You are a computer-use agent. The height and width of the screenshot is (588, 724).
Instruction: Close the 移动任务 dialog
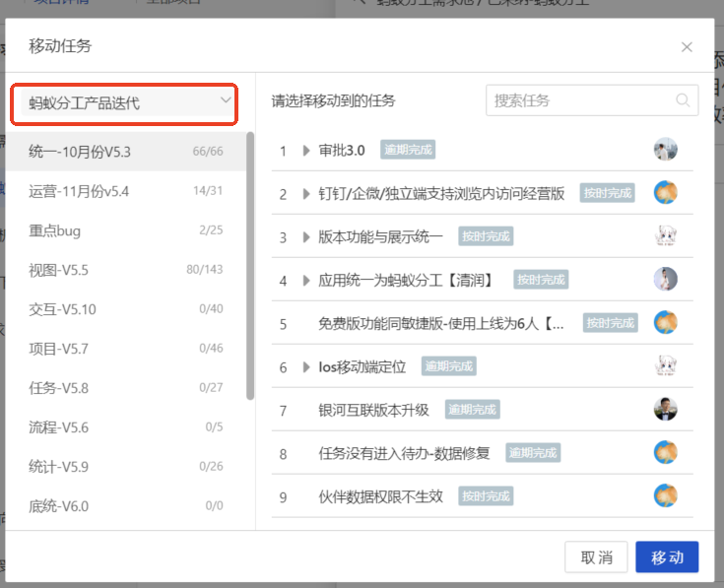(687, 47)
